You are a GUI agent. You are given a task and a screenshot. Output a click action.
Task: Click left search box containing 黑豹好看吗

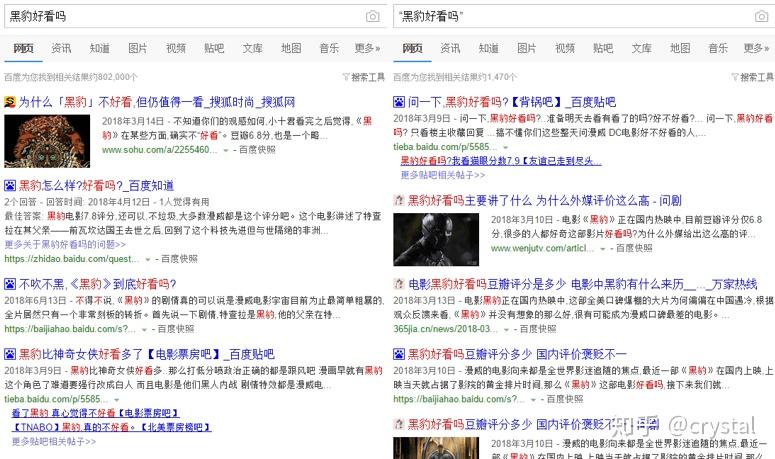click(x=195, y=16)
